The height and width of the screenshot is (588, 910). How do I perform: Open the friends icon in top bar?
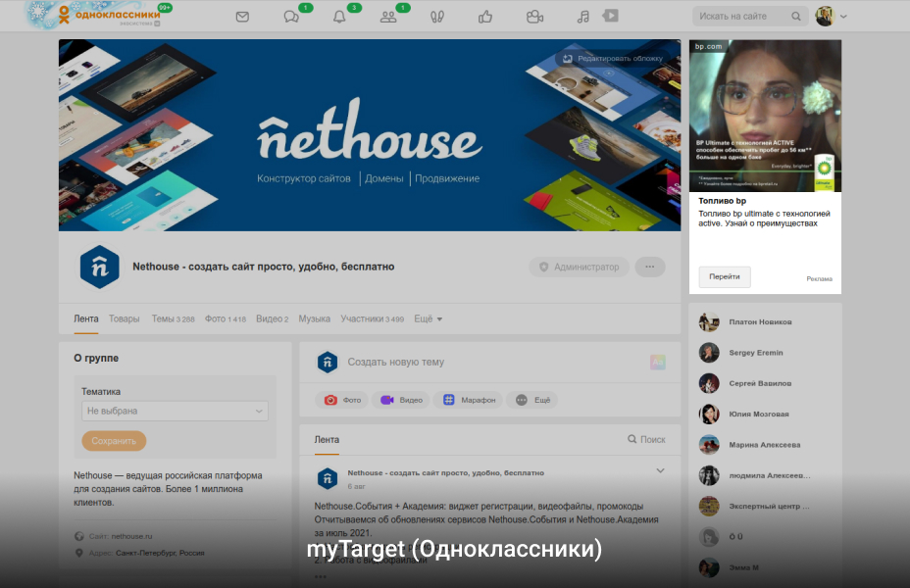pos(388,17)
